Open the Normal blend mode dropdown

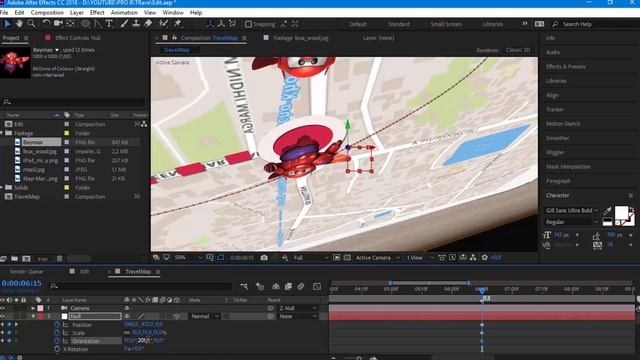205,316
